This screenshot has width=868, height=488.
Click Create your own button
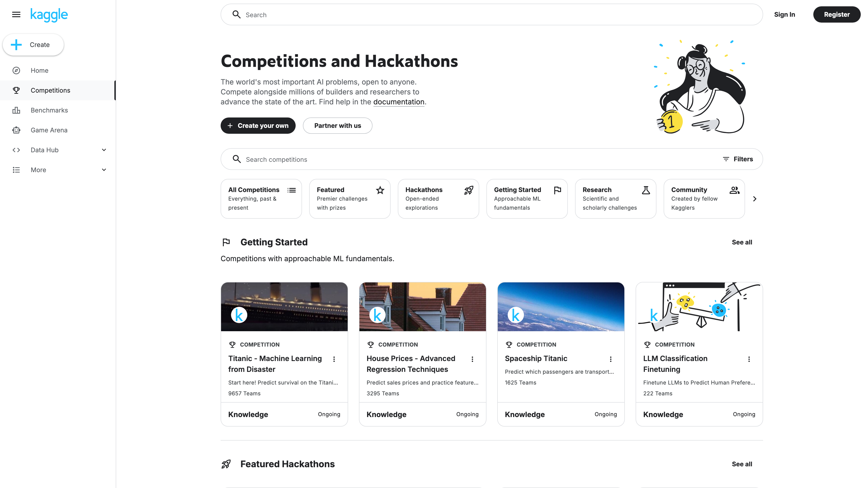tap(258, 126)
